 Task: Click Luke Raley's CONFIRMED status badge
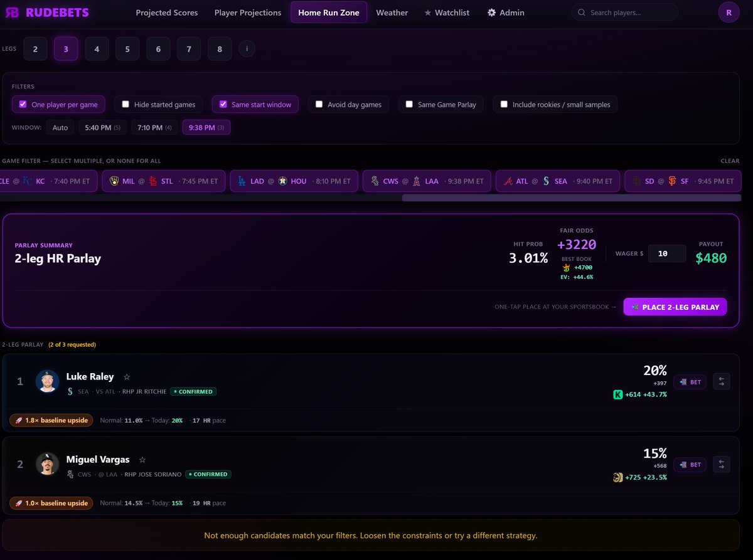pos(193,391)
